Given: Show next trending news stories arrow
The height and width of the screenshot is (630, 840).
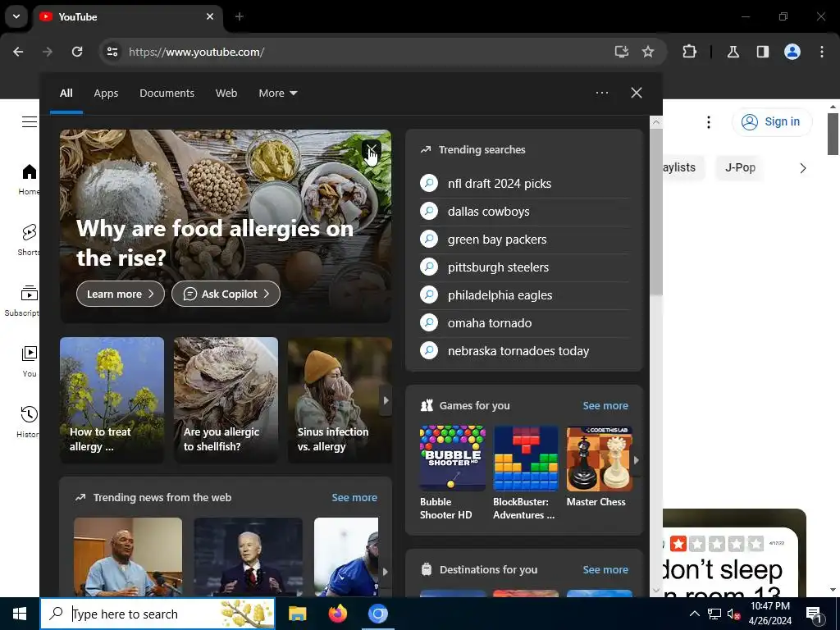Looking at the screenshot, I should coord(386,572).
